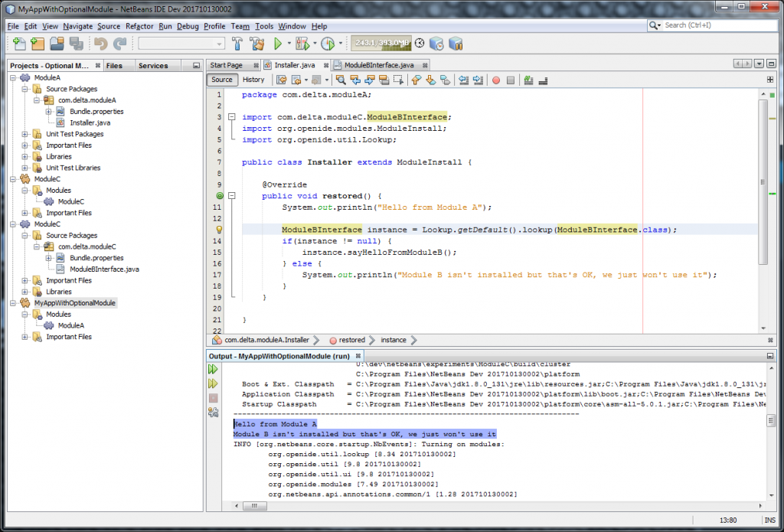784x532 pixels.
Task: Toggle Highlight Search icon in editor toolbar
Action: tap(384, 80)
